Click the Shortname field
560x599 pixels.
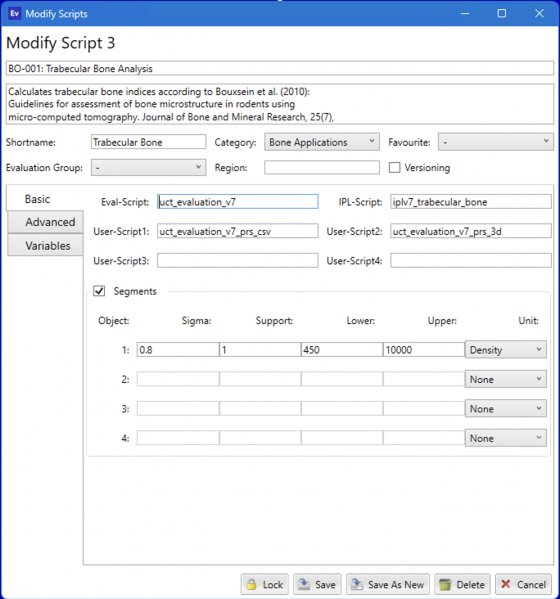148,142
